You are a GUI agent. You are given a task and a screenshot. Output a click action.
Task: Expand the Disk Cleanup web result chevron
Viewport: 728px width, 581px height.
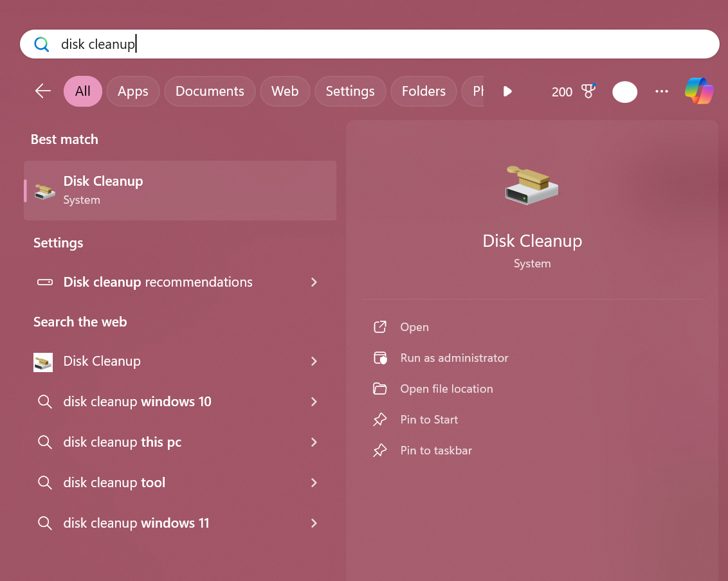(314, 361)
